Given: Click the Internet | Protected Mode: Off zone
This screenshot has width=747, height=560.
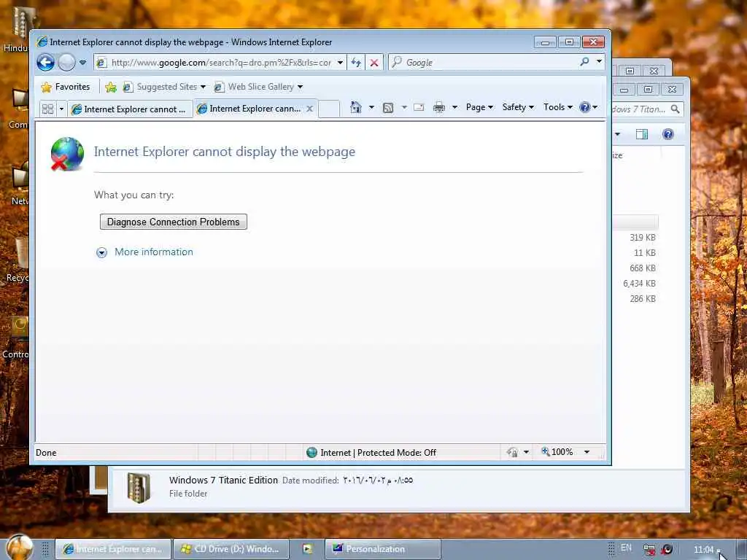Looking at the screenshot, I should [371, 452].
